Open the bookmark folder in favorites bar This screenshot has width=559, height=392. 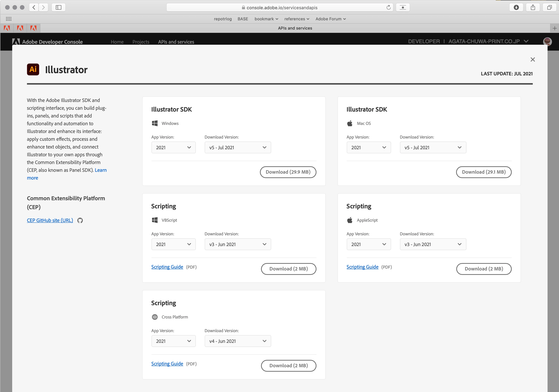pos(266,19)
